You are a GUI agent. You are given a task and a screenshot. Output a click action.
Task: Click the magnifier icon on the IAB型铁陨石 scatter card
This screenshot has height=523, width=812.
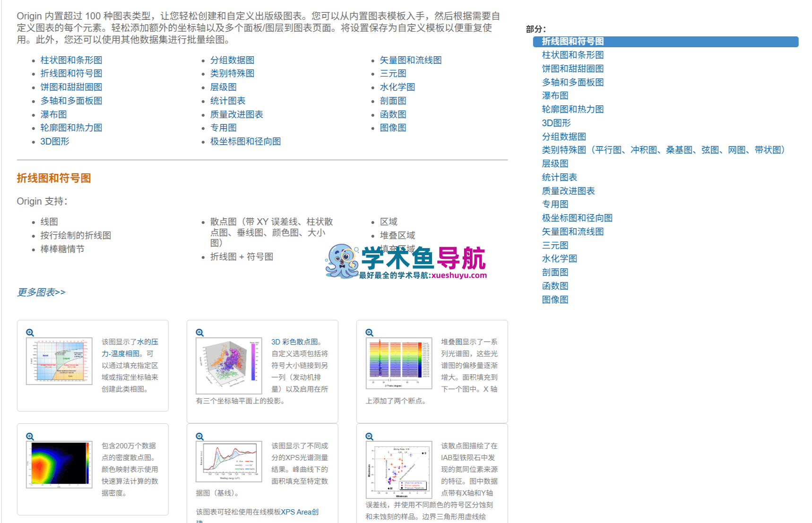(x=370, y=437)
